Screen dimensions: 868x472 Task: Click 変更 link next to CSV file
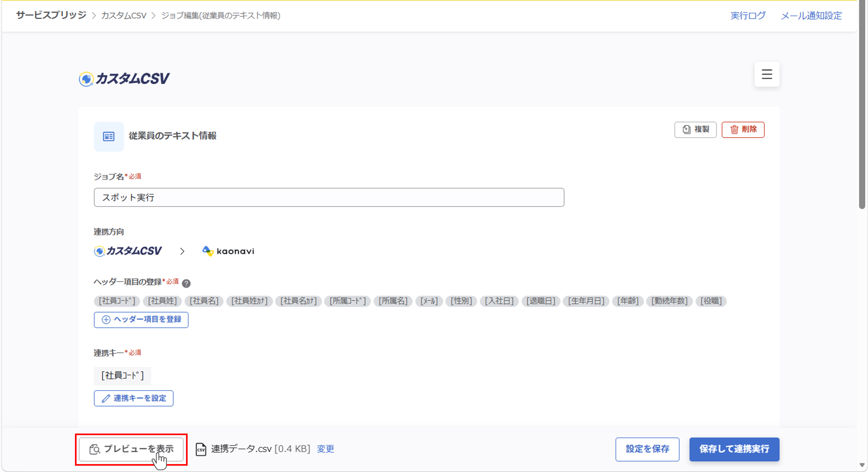coord(325,449)
